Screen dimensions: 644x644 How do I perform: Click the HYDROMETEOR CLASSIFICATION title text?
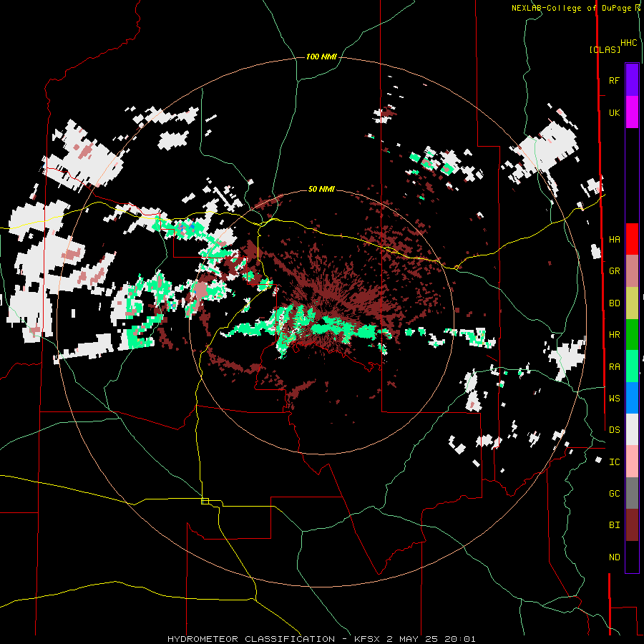coord(251,639)
